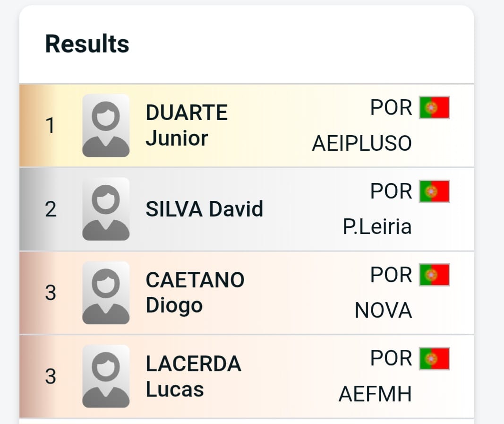The image size is (504, 424).
Task: Select the CAETANO Diogo name
Action: point(195,293)
